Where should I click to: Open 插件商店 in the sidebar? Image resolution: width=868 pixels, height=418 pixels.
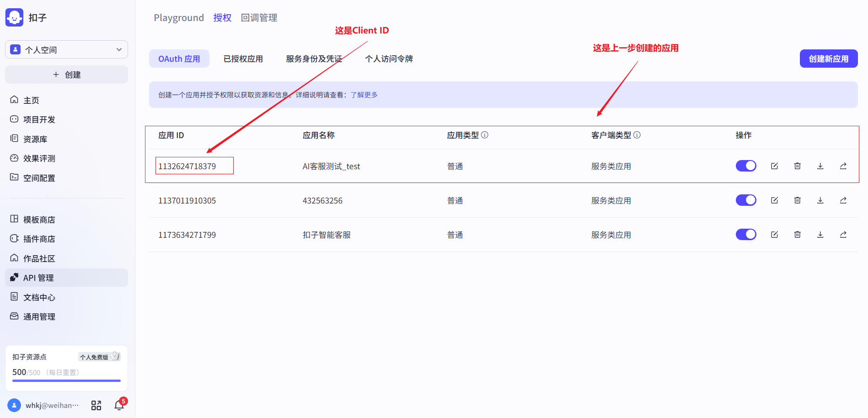coord(39,239)
